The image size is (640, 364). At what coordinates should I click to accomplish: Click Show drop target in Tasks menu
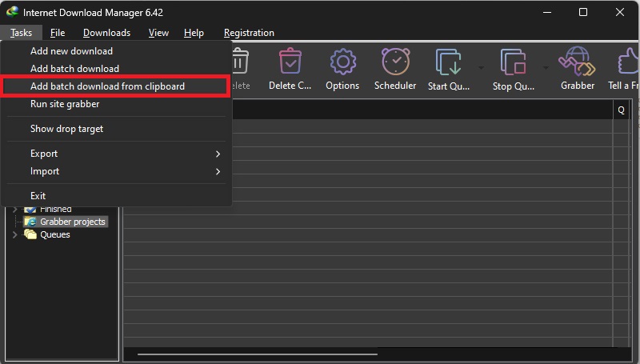point(66,129)
